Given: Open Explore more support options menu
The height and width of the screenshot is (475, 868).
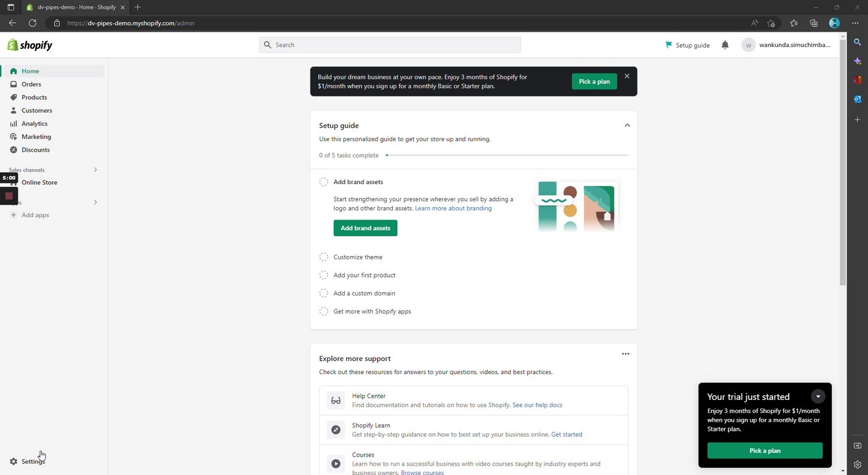Looking at the screenshot, I should click(x=625, y=354).
